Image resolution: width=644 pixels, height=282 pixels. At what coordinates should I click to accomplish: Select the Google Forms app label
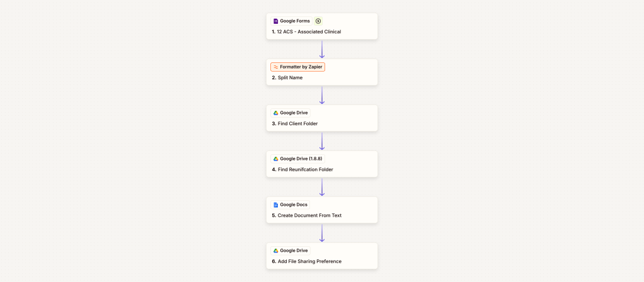(294, 21)
